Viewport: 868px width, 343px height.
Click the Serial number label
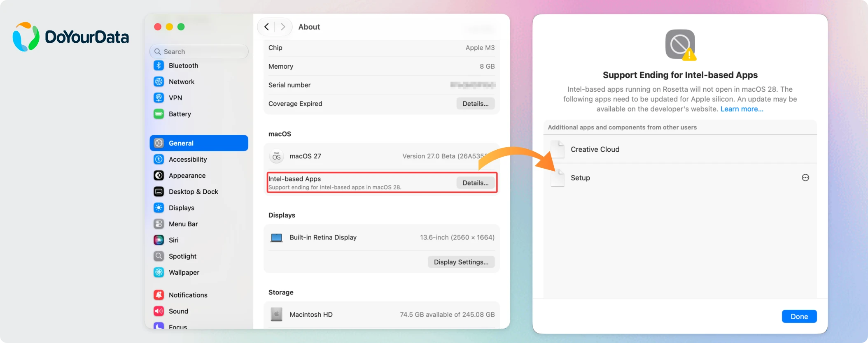pos(289,85)
